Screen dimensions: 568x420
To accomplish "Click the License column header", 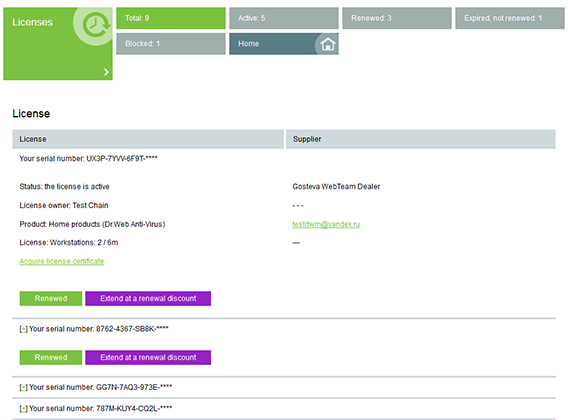I will click(x=148, y=139).
